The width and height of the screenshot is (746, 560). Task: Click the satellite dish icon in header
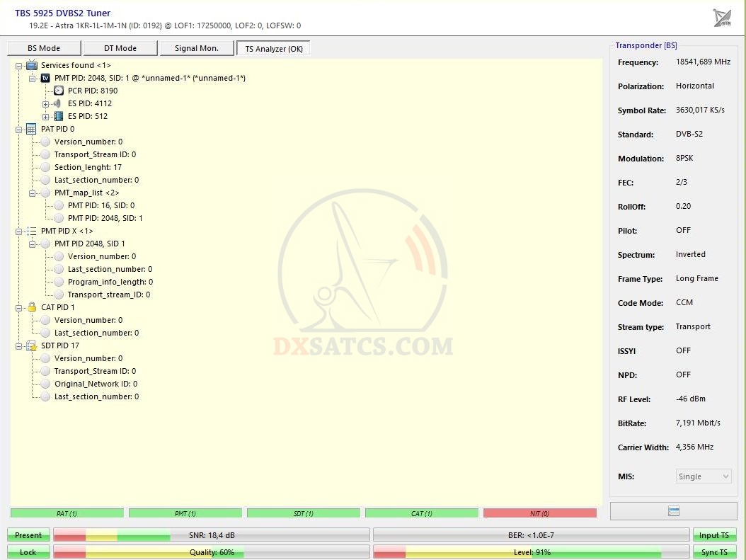point(722,18)
